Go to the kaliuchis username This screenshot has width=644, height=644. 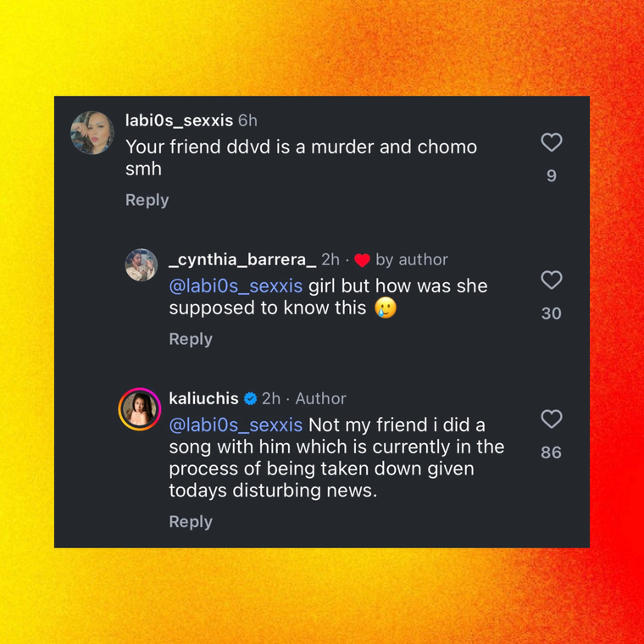coord(203,398)
